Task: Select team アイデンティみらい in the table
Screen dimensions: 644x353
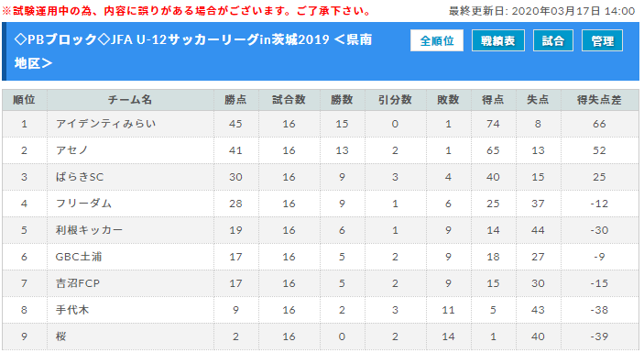Action: click(106, 124)
